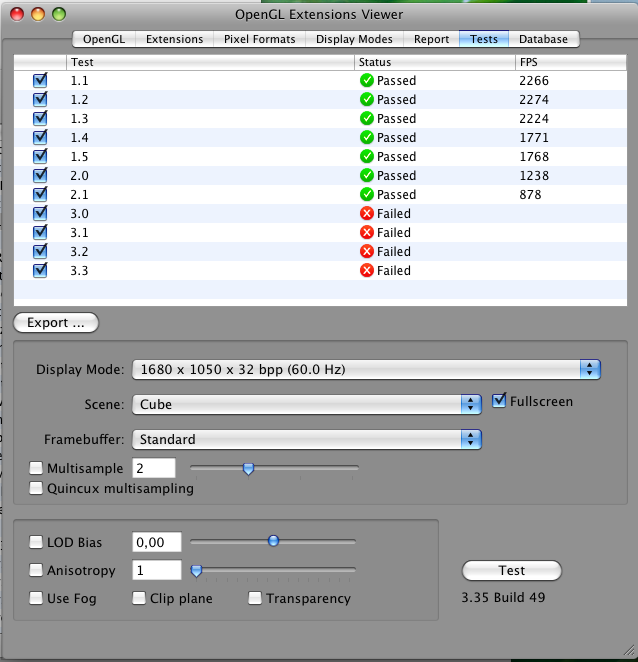638x662 pixels.
Task: Click the red Failed icon for test 3.3
Action: click(x=367, y=270)
